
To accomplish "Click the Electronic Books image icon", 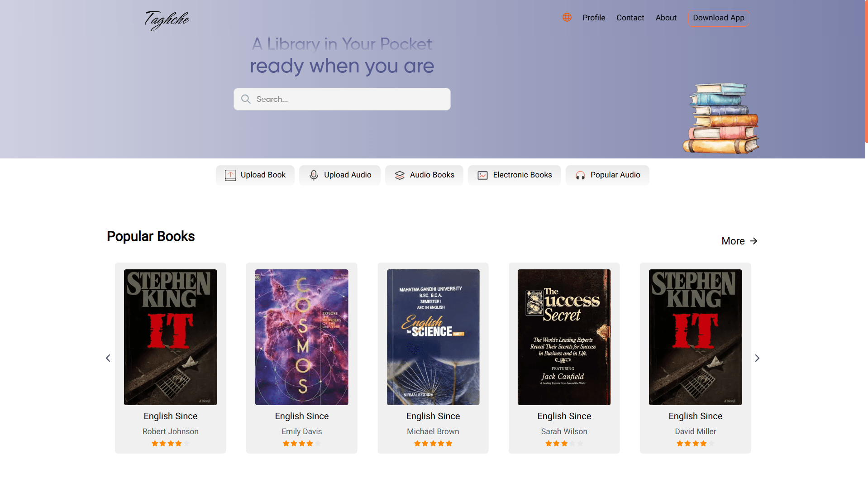I will (482, 175).
